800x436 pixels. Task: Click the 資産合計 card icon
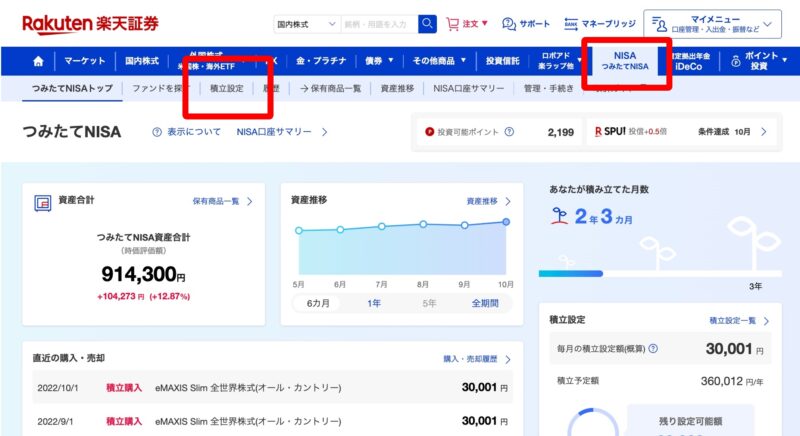(x=43, y=203)
